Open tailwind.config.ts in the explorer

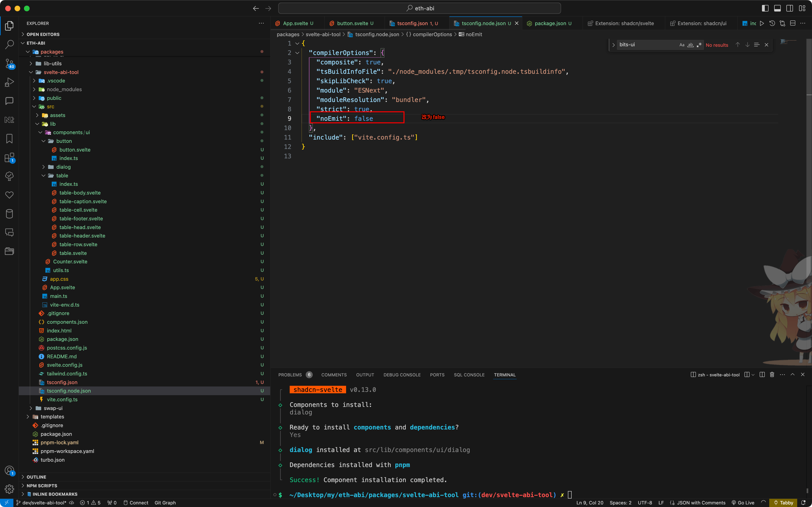point(67,374)
